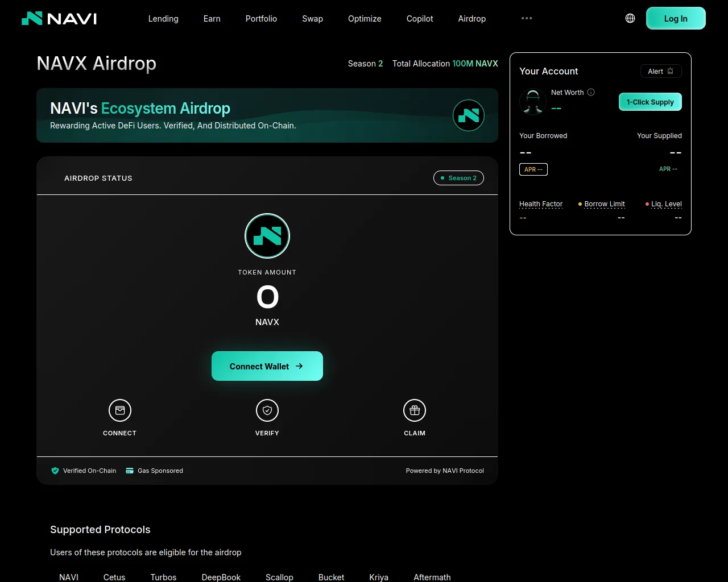
Task: Go to the Swap page
Action: point(312,19)
